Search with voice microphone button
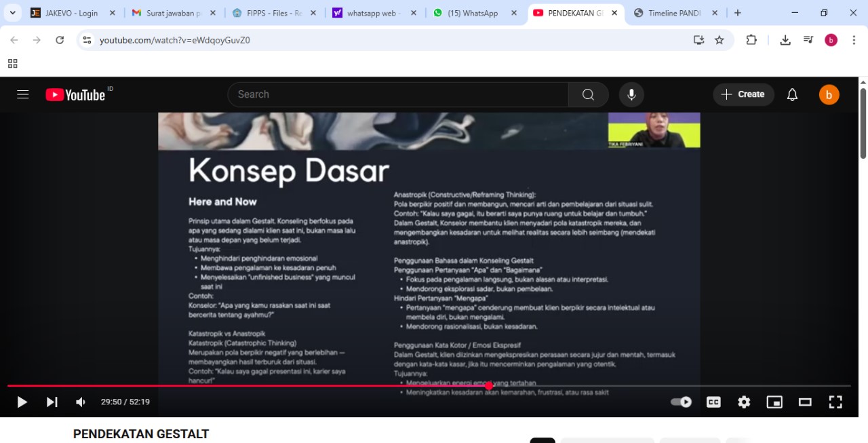The width and height of the screenshot is (868, 443). [x=631, y=94]
